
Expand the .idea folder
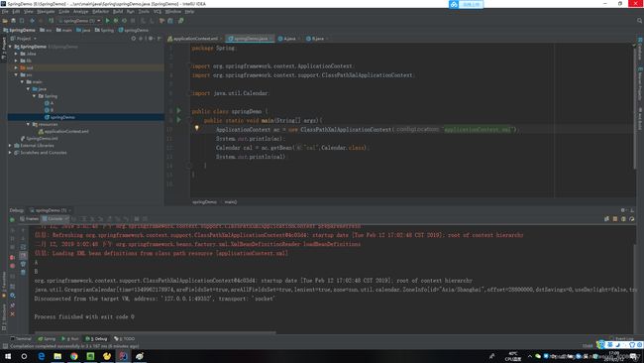[16, 54]
